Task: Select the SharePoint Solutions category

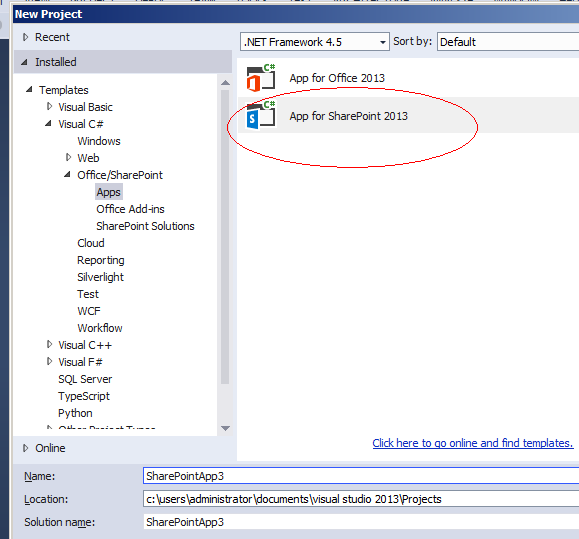Action: 145,226
